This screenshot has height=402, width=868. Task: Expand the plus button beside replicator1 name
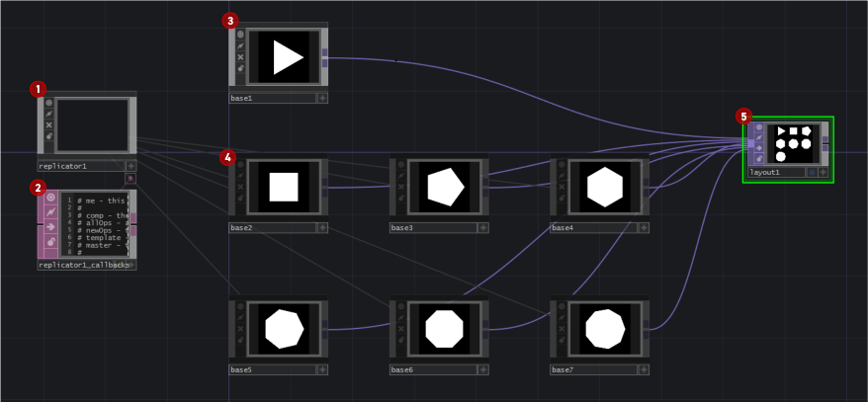(x=131, y=166)
